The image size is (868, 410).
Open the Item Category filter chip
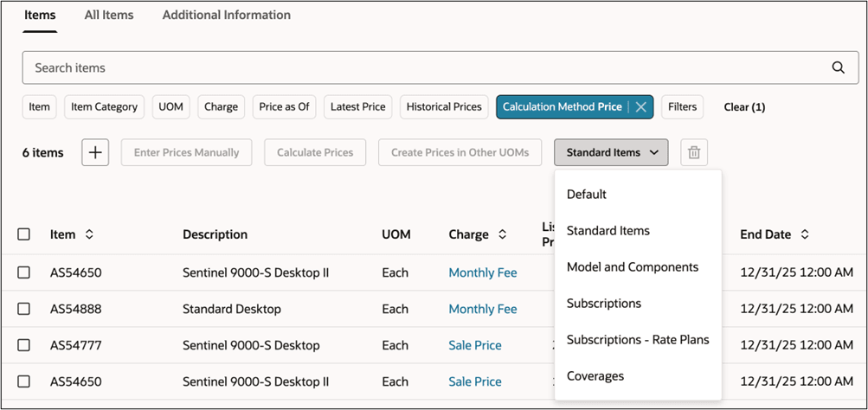coord(104,106)
